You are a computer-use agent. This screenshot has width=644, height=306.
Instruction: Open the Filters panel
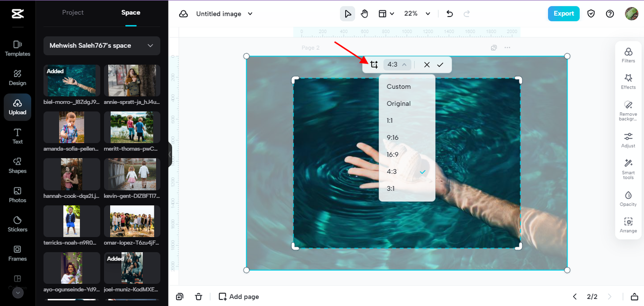(x=628, y=55)
